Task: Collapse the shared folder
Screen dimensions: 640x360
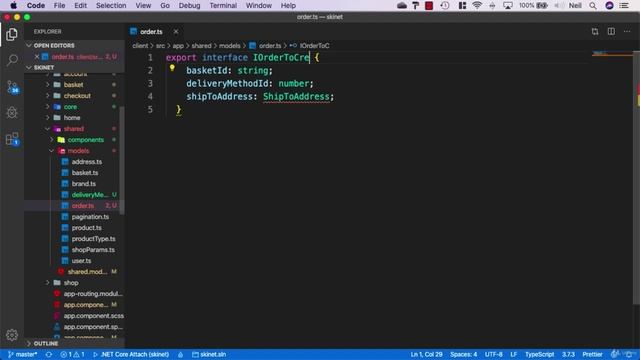Action: (x=47, y=129)
